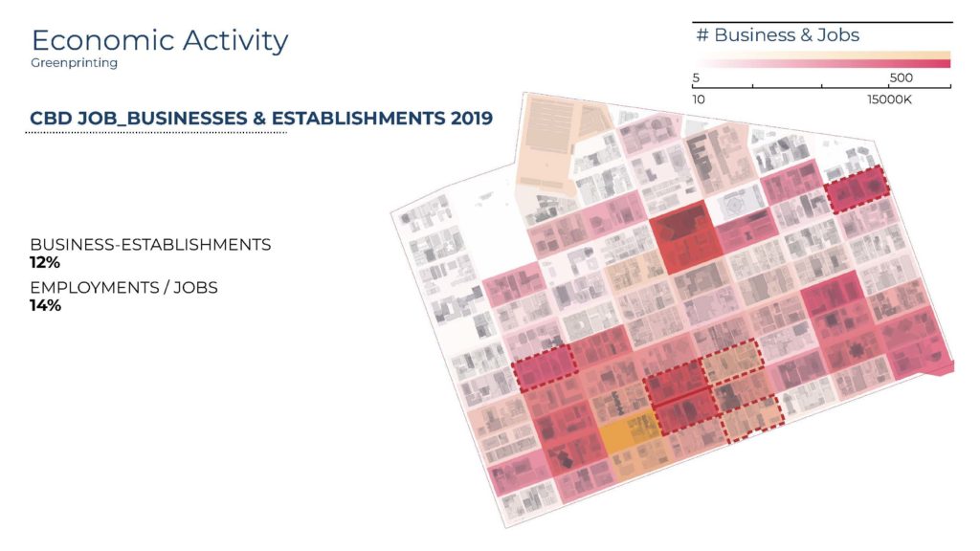Click the "Economic Activity" title

click(x=160, y=40)
